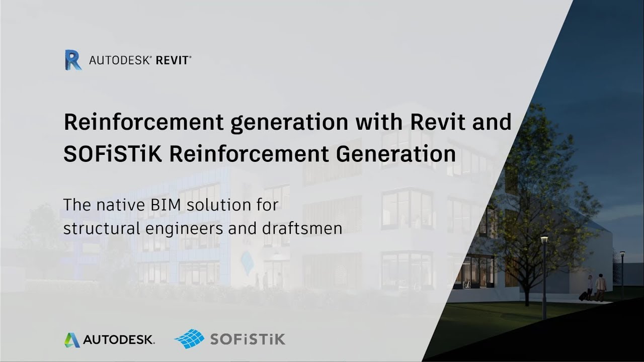Click the title line "SOFiSTiK Reinforcement Generation"
The width and height of the screenshot is (644, 362).
260,154
